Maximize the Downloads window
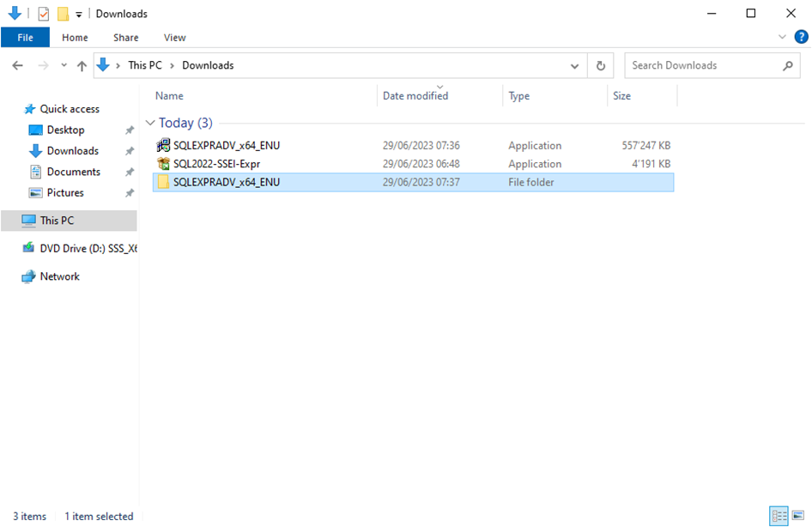This screenshot has width=812, height=527. (x=751, y=14)
